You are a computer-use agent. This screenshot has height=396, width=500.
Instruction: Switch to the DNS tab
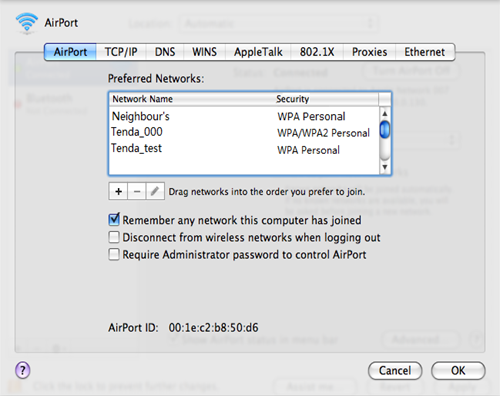(x=165, y=52)
